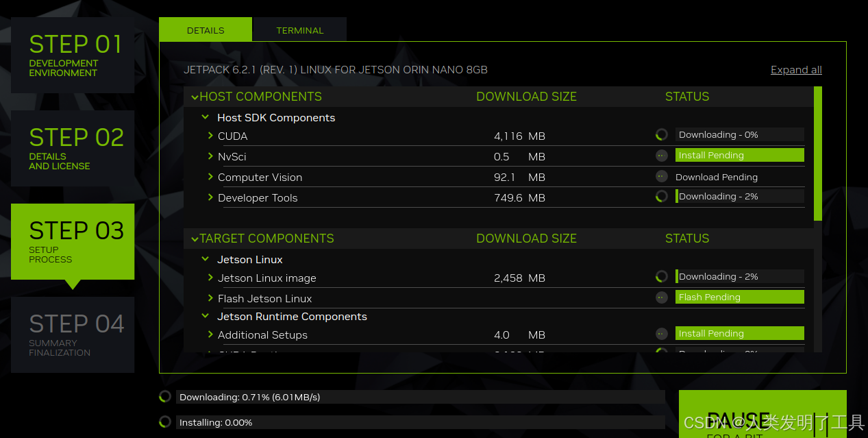The width and height of the screenshot is (868, 438).
Task: Click NvSci Install Pending status bar
Action: pyautogui.click(x=740, y=156)
